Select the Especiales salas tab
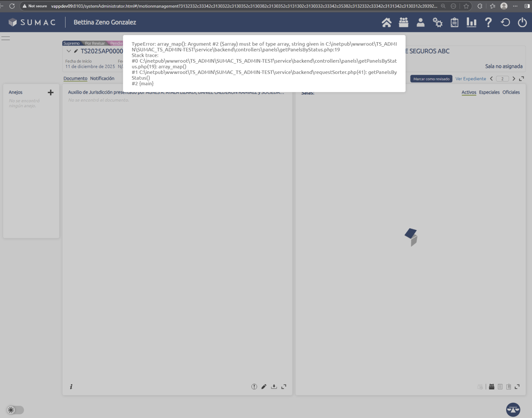The width and height of the screenshot is (532, 418). point(489,92)
